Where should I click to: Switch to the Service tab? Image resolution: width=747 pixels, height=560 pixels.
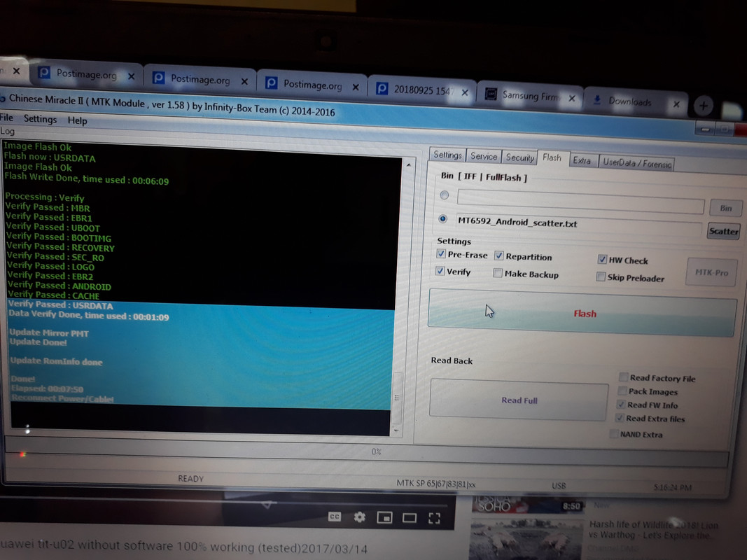tap(483, 155)
